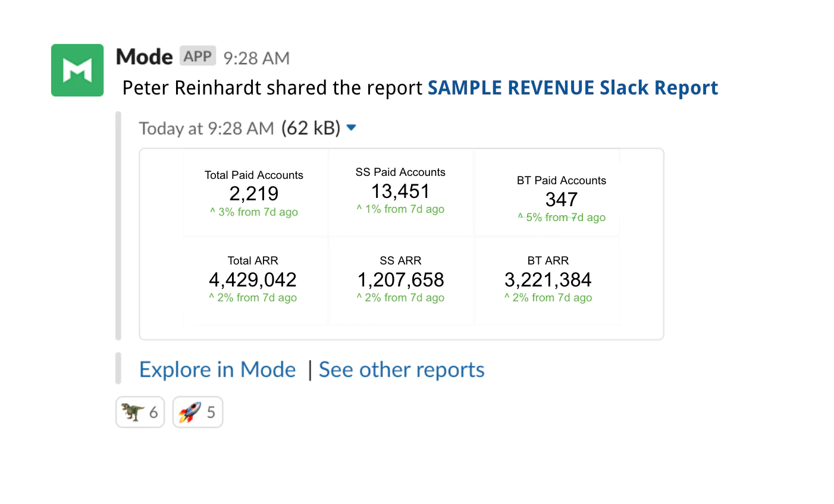Click the Total Paid Accounts metric tile
This screenshot has width=834, height=504.
coord(256,193)
